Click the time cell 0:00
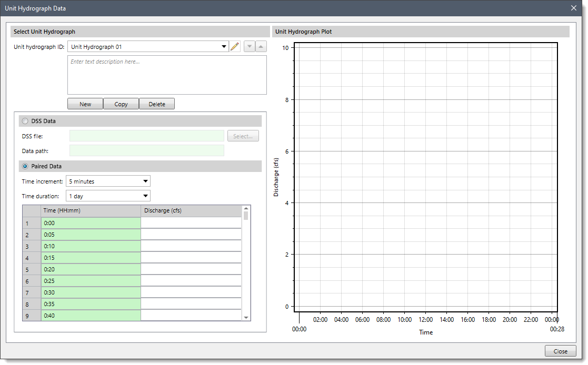The height and width of the screenshot is (365, 588). [x=91, y=222]
